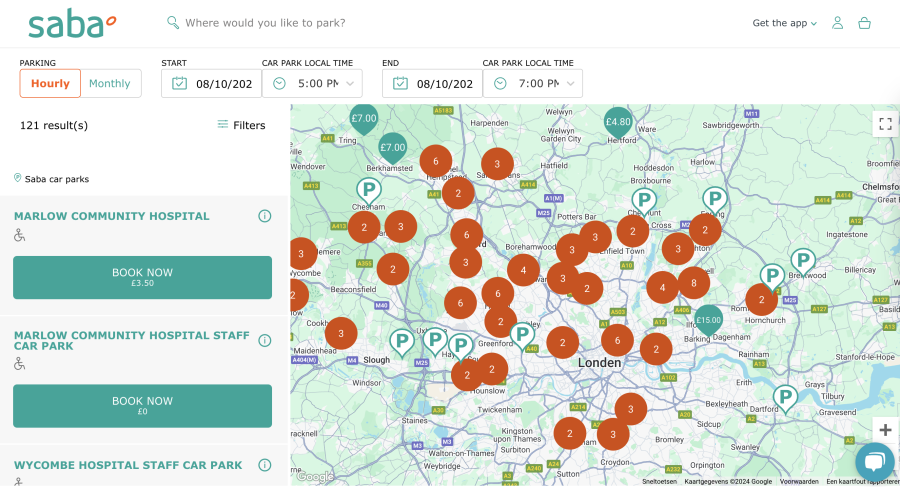Image resolution: width=900 pixels, height=487 pixels.
Task: Click the end date field 08/10/202
Action: coord(432,84)
